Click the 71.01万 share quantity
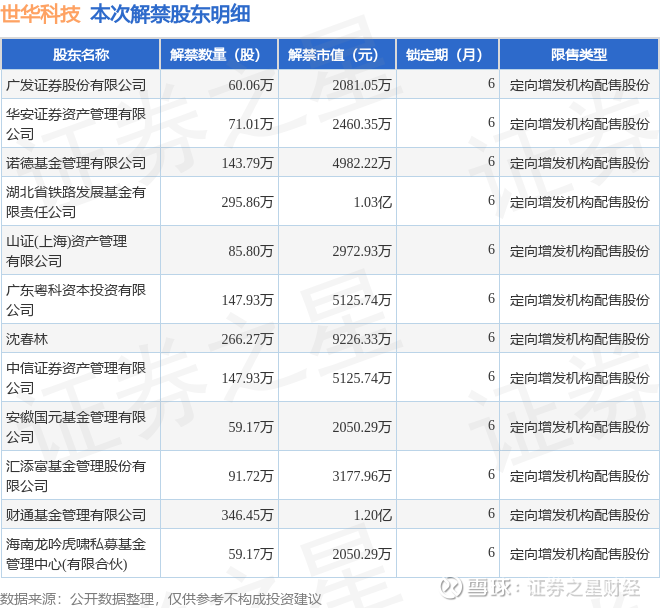The image size is (660, 608). pyautogui.click(x=251, y=124)
